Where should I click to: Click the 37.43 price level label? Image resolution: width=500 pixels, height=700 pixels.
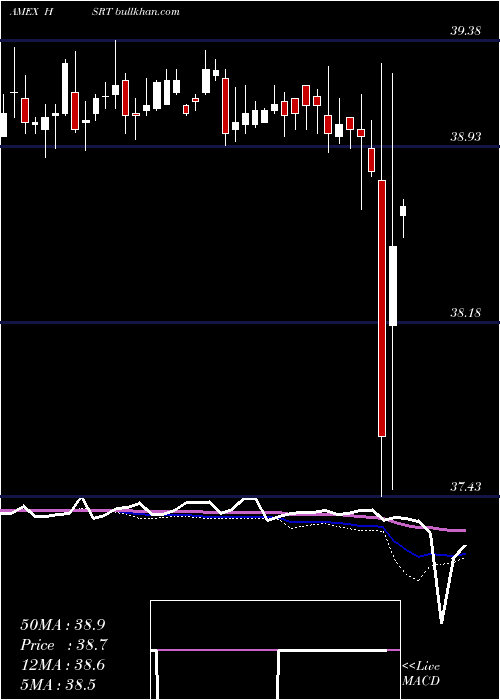(x=466, y=486)
